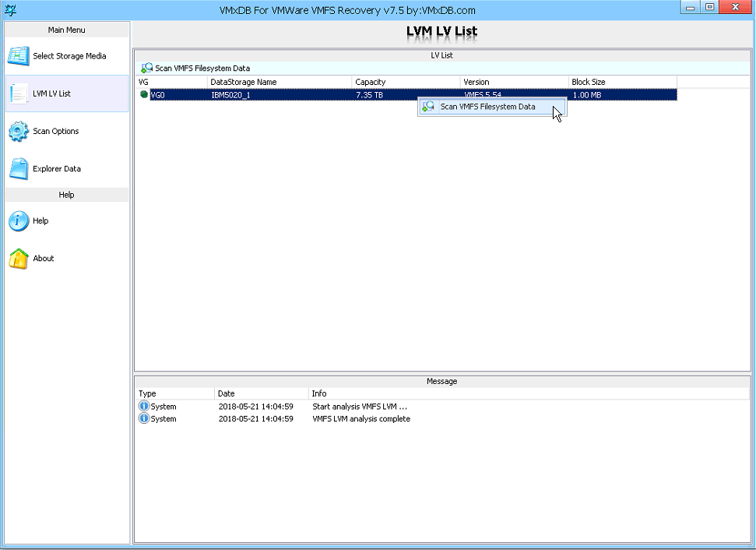Image resolution: width=756 pixels, height=550 pixels.
Task: Click the Select Storage Media icon
Action: pyautogui.click(x=19, y=56)
